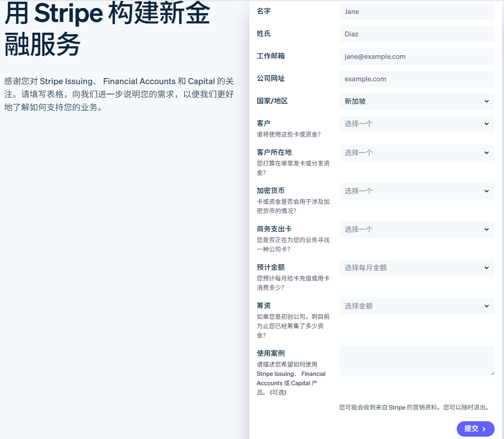
Task: Click the 预计金额 label text
Action: 270,267
